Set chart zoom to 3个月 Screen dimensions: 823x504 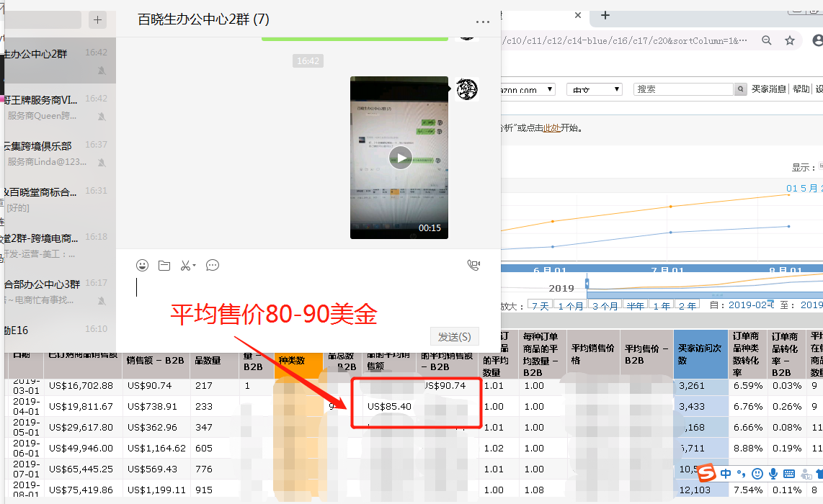[x=605, y=306]
